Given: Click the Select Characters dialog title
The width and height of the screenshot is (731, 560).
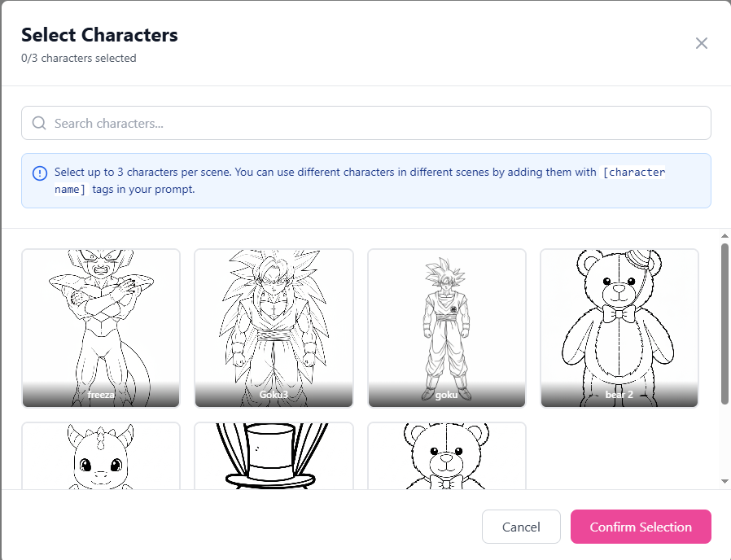Looking at the screenshot, I should pyautogui.click(x=99, y=35).
